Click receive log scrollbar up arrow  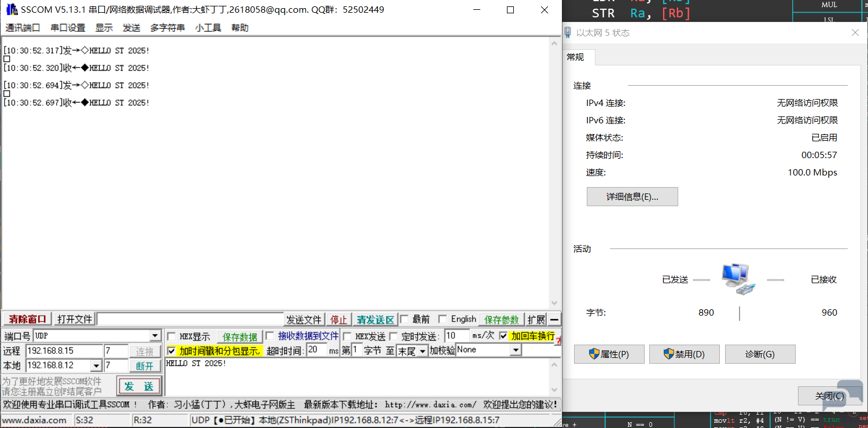pyautogui.click(x=555, y=43)
